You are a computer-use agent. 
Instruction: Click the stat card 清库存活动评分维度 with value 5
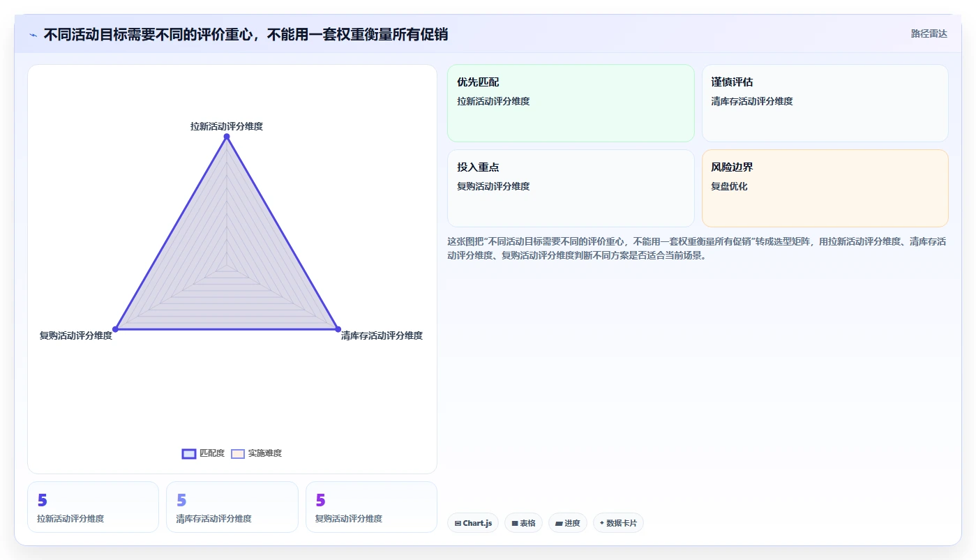(x=232, y=507)
